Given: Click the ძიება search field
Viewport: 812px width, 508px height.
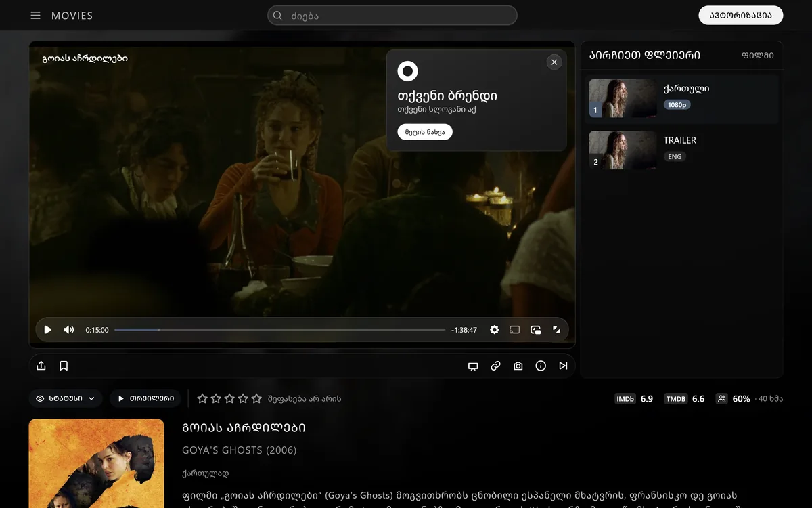Looking at the screenshot, I should point(392,16).
